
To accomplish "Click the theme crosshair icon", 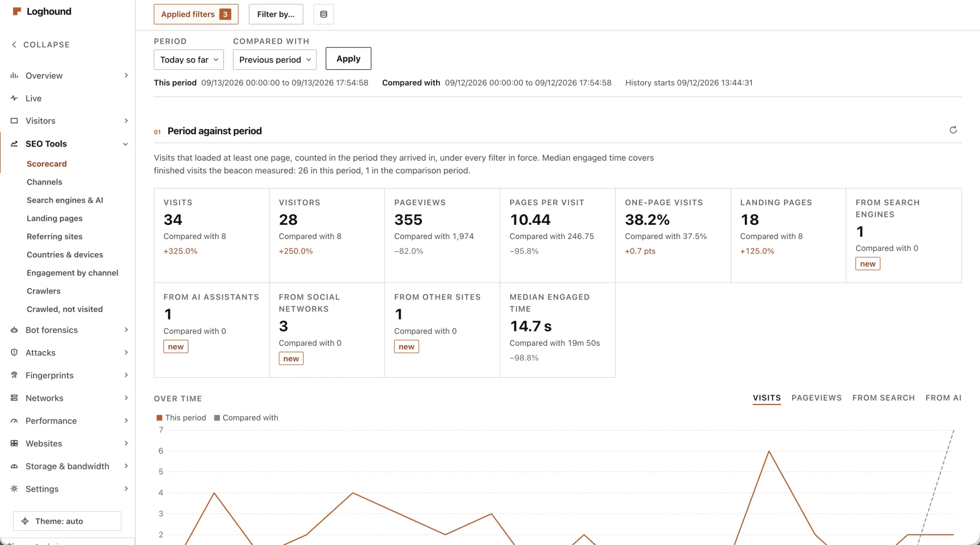I will [25, 522].
